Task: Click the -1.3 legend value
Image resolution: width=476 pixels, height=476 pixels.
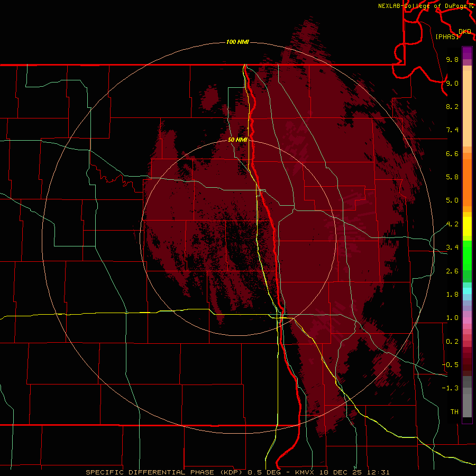Action: (450, 388)
